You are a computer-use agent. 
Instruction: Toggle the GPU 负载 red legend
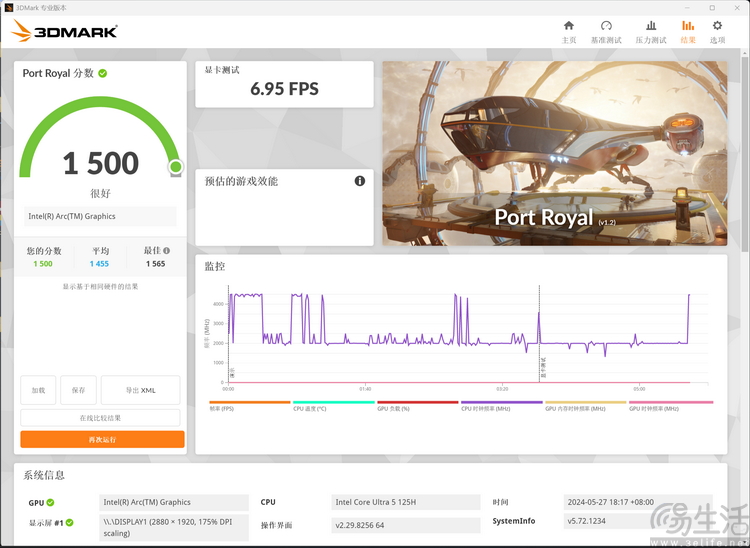click(x=418, y=406)
